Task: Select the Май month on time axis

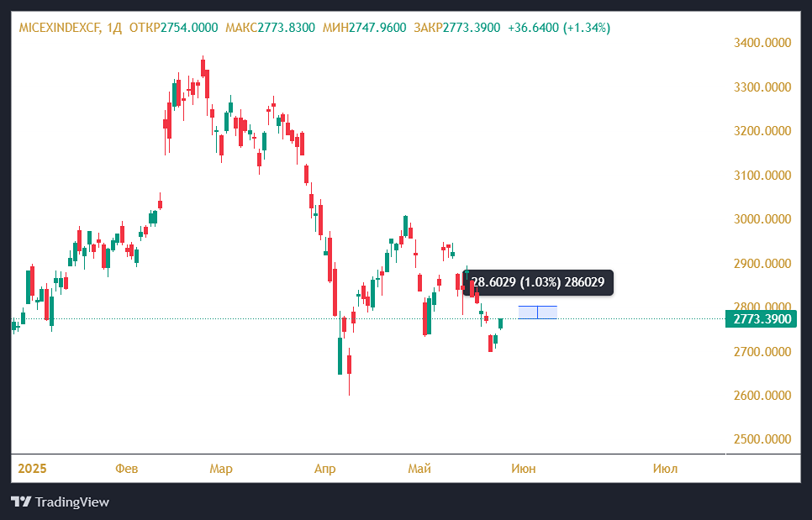Action: 419,468
